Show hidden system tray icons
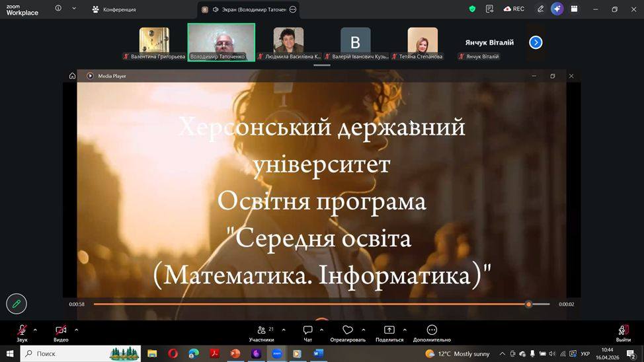644x362 pixels. tap(503, 353)
